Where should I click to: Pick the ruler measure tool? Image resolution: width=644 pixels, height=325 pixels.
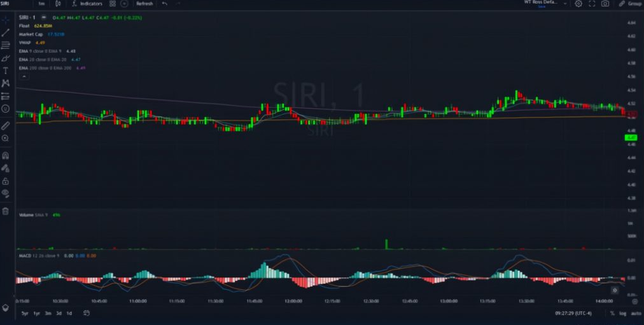coord(5,125)
